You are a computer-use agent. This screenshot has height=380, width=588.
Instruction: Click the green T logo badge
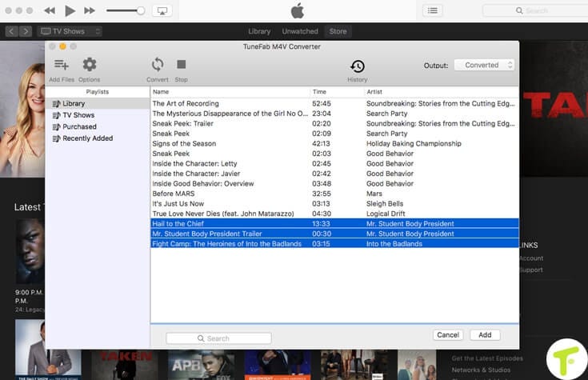tap(567, 359)
